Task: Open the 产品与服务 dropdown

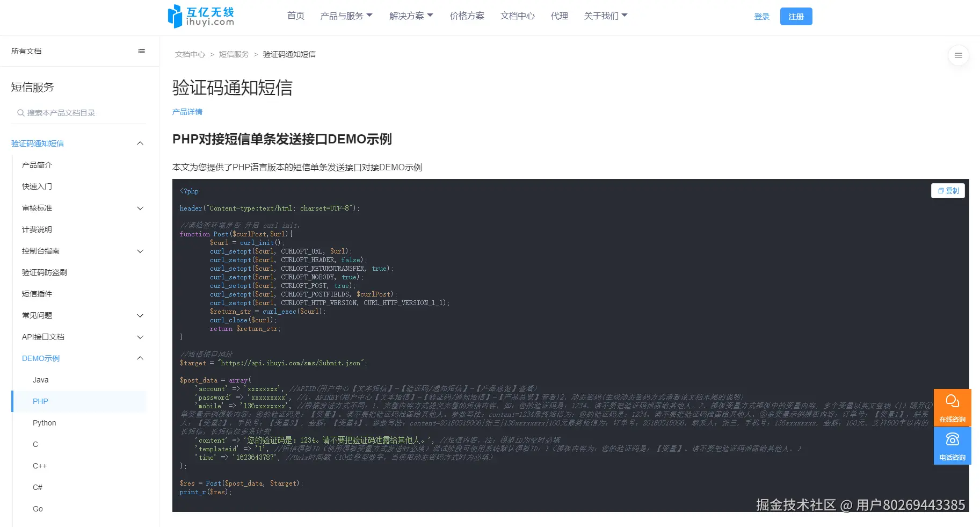Action: pyautogui.click(x=346, y=16)
